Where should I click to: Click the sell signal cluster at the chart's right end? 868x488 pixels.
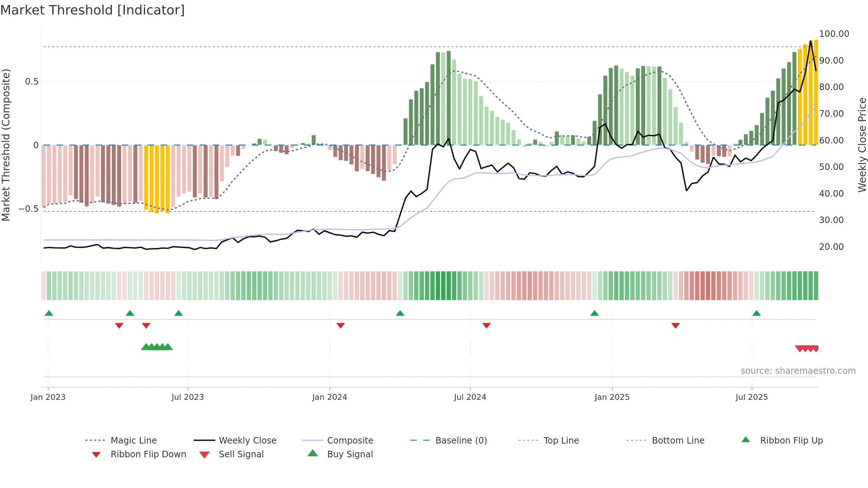click(x=807, y=349)
